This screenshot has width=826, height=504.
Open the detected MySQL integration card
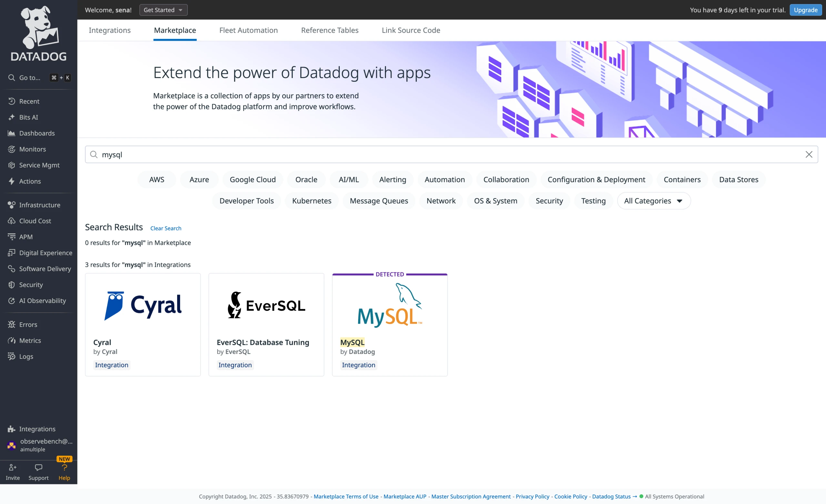point(389,325)
